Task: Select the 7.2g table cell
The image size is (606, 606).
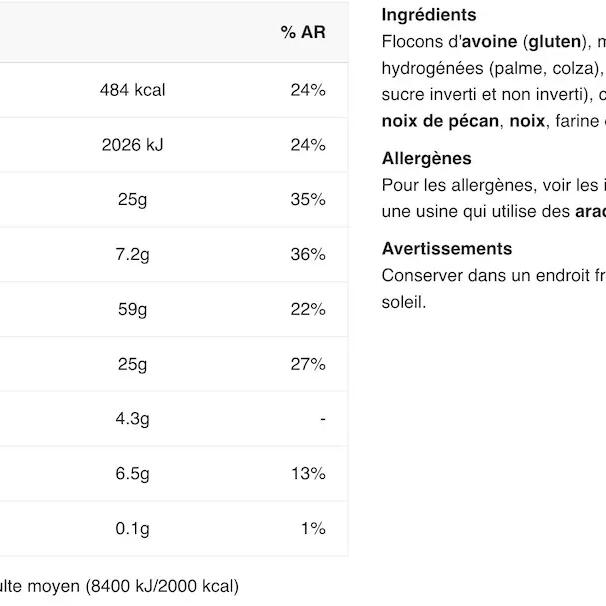Action: [x=132, y=254]
